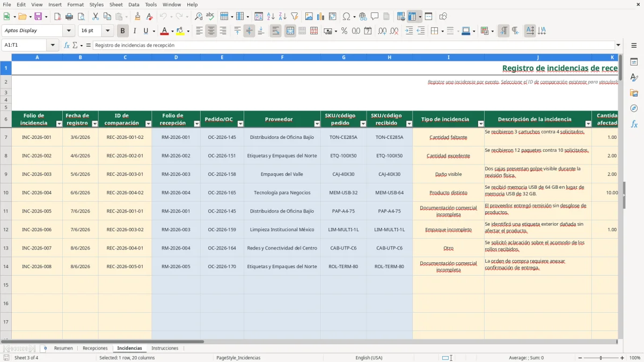Open the sidebar Styles panel
644x362 pixels.
tap(634, 78)
